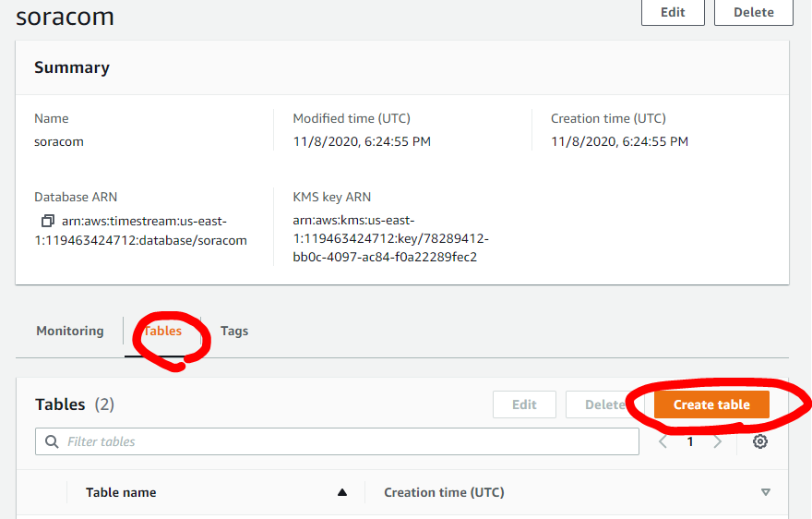This screenshot has width=812, height=519.
Task: Go to the next page of tables
Action: coord(717,441)
